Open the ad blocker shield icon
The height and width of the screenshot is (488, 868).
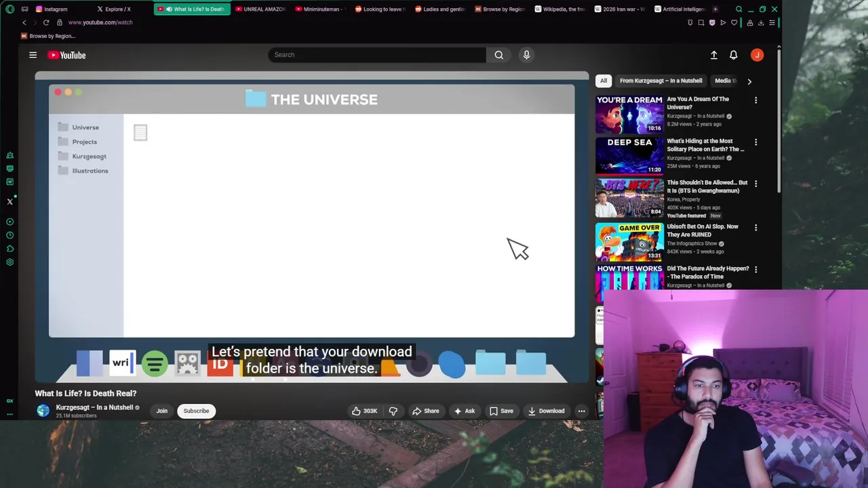click(x=712, y=22)
